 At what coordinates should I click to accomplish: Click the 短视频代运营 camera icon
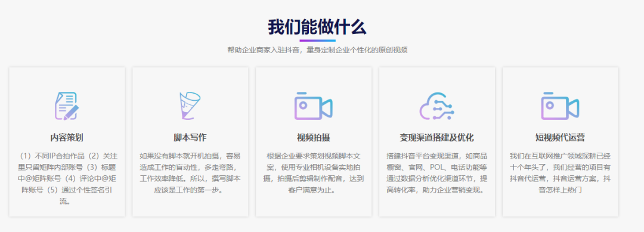(560, 106)
